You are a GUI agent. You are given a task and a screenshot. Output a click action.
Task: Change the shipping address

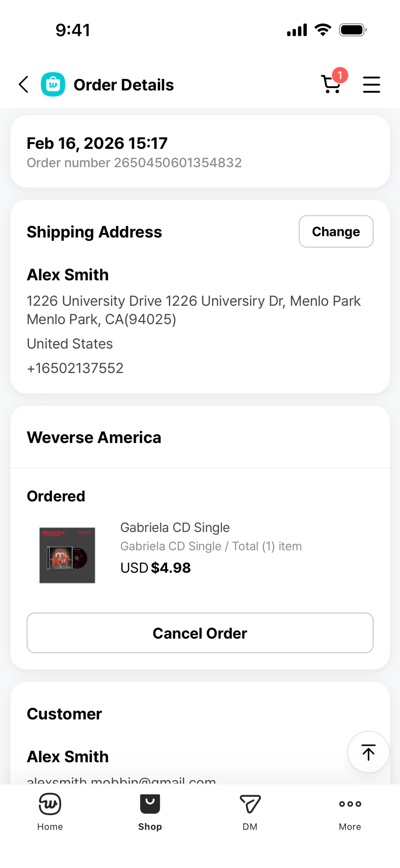coord(336,231)
